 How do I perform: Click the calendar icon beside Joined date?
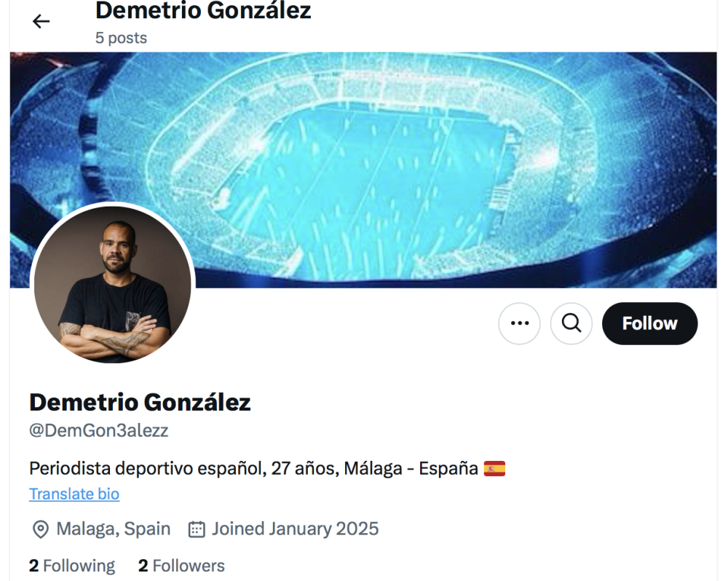pyautogui.click(x=197, y=529)
